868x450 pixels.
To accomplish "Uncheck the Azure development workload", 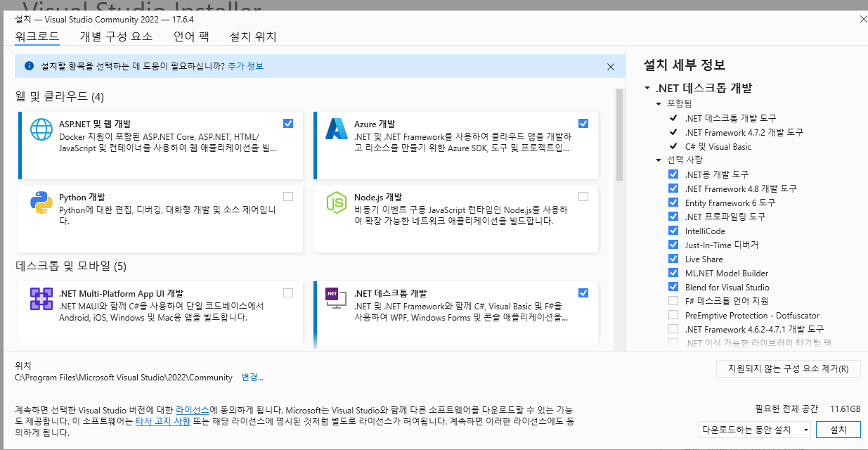I will coord(583,123).
